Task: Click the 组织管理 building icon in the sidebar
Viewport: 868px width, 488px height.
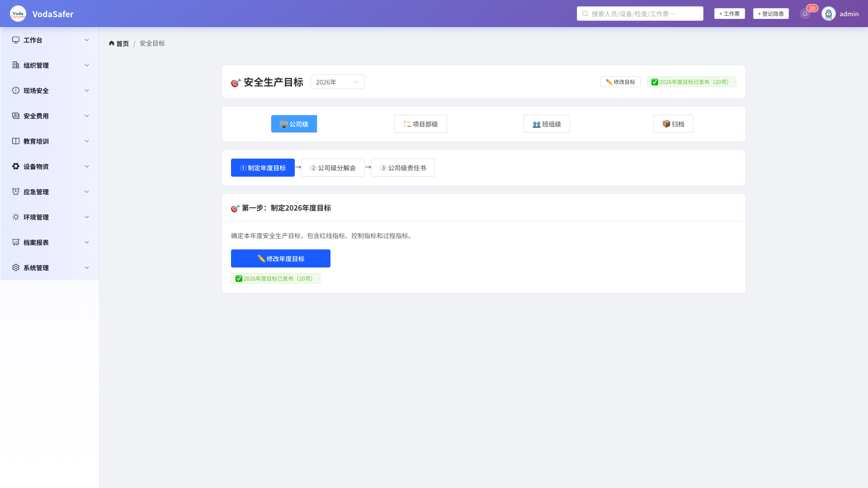Action: pyautogui.click(x=16, y=65)
